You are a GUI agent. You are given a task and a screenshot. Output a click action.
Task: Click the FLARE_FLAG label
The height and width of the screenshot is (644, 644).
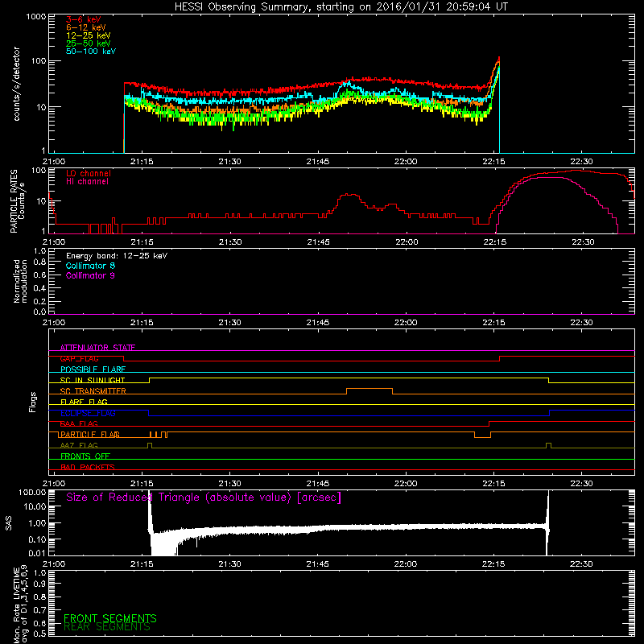84,402
